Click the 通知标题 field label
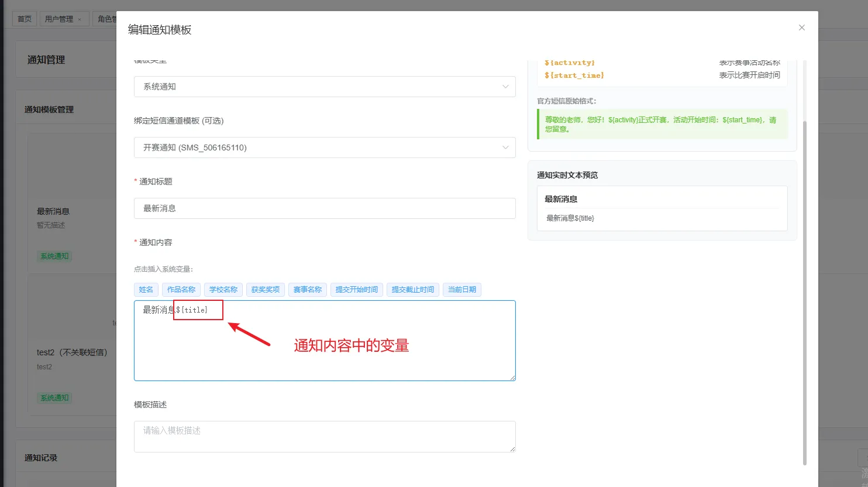This screenshot has width=868, height=487. [x=156, y=181]
